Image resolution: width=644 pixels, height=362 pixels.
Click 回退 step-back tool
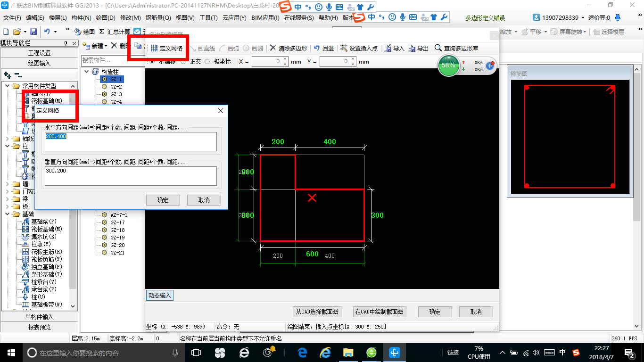pos(324,48)
